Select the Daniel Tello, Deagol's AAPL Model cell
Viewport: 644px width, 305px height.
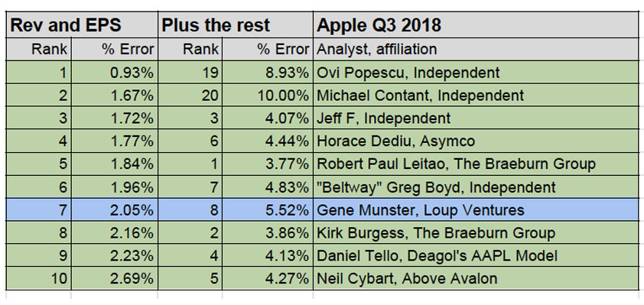476,256
